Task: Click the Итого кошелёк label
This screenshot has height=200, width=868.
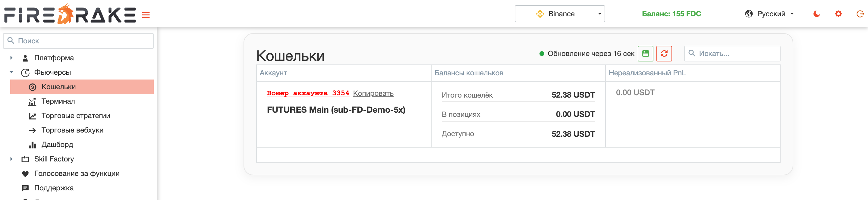Action: tap(467, 95)
